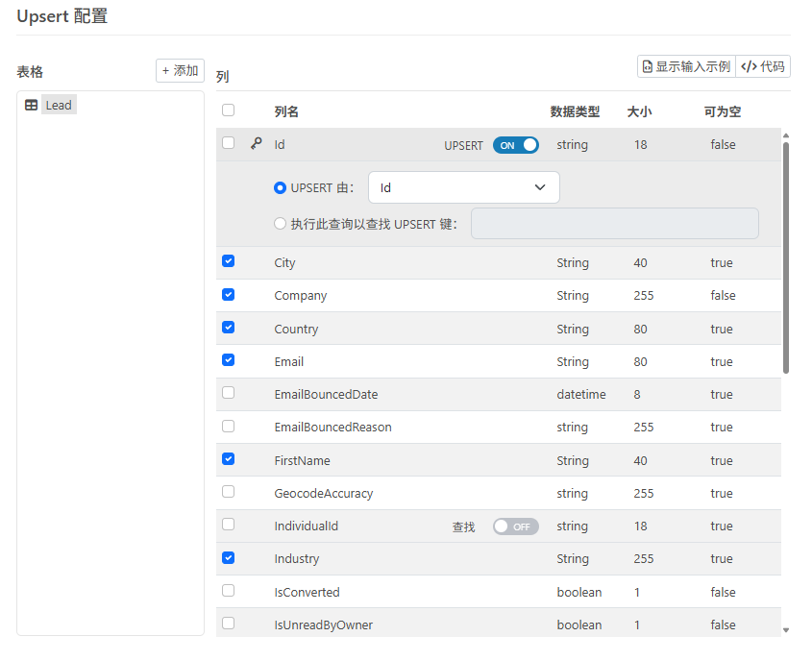This screenshot has height=661, width=812.
Task: Click the 列名 column header
Action: click(286, 111)
